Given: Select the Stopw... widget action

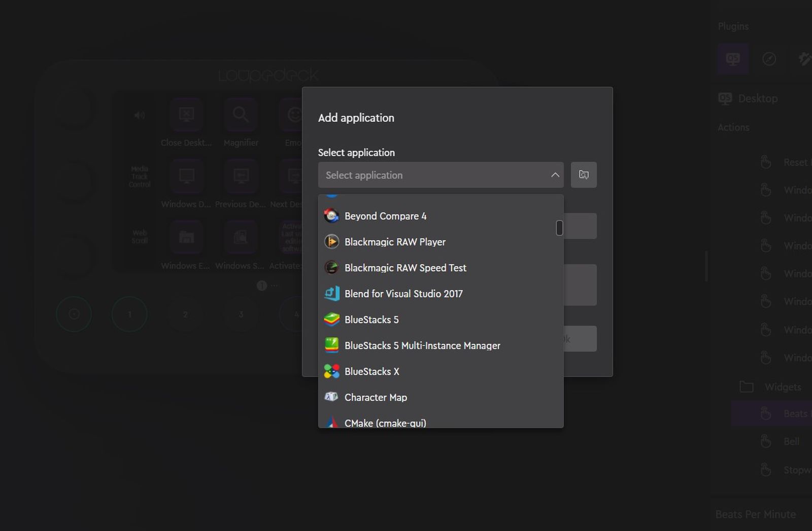Looking at the screenshot, I should [x=797, y=470].
